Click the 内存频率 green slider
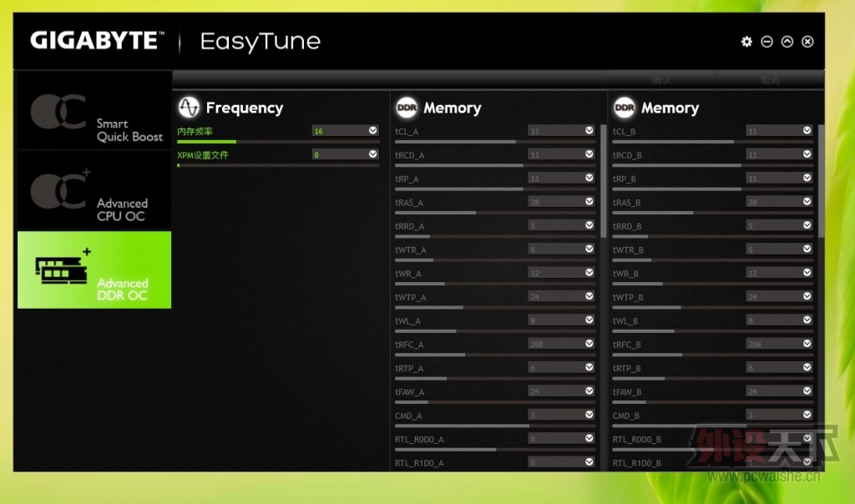The height and width of the screenshot is (504, 855). click(x=278, y=142)
